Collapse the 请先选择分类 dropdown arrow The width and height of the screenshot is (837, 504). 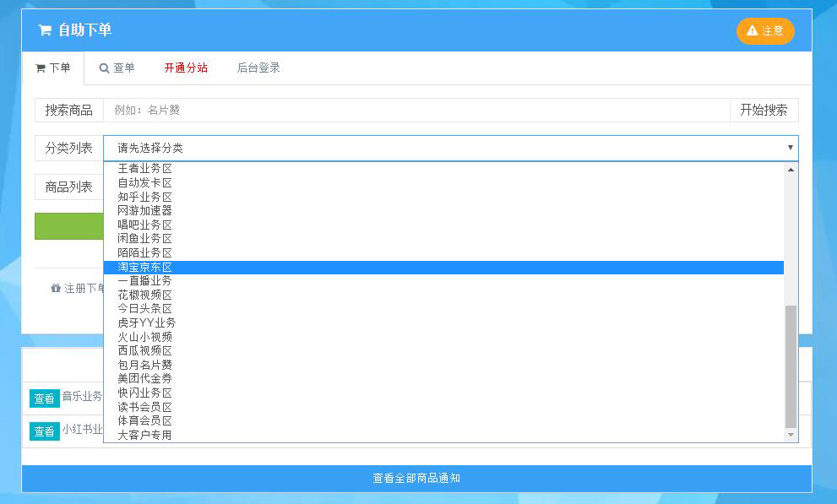[790, 148]
